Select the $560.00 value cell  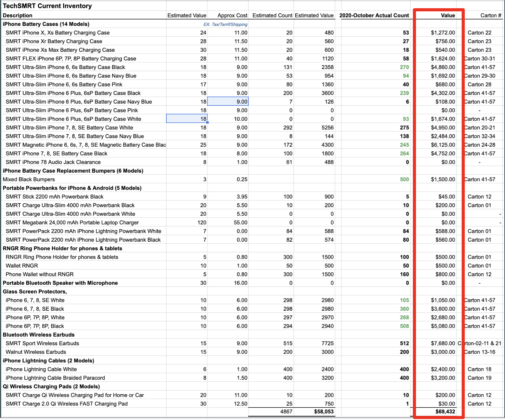445,240
